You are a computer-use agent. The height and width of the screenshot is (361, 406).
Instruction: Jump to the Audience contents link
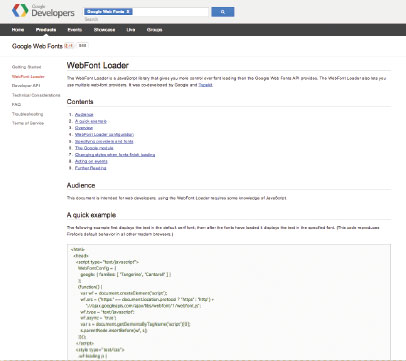pyautogui.click(x=84, y=114)
